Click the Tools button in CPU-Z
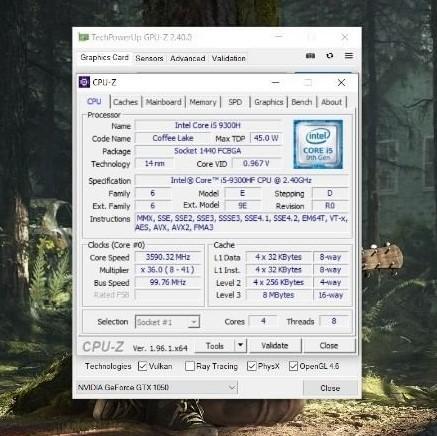Viewport: 437px width, 436px height. (x=215, y=346)
